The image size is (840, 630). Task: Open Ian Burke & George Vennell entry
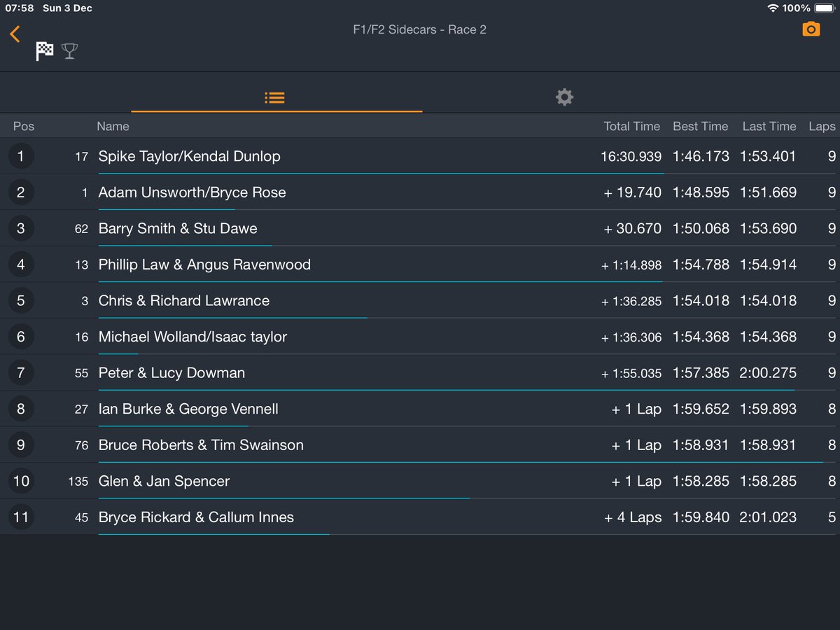click(x=420, y=409)
